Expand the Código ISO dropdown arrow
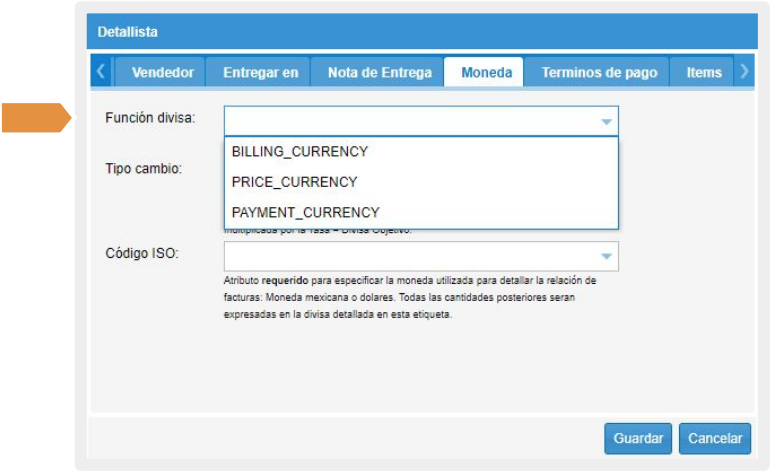Viewport: 771px width, 472px height. pyautogui.click(x=606, y=256)
